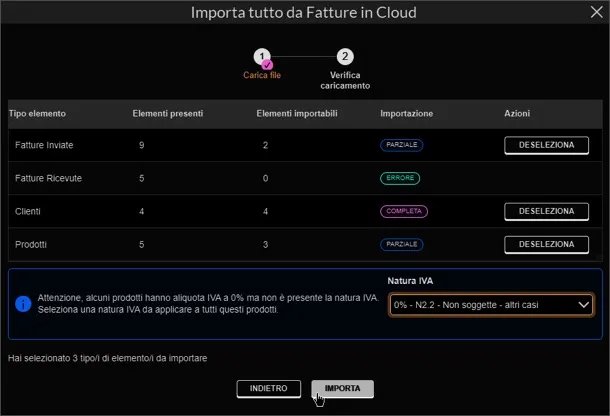Image resolution: width=610 pixels, height=416 pixels.
Task: Select the Fatture Ricevute row label
Action: (48, 178)
